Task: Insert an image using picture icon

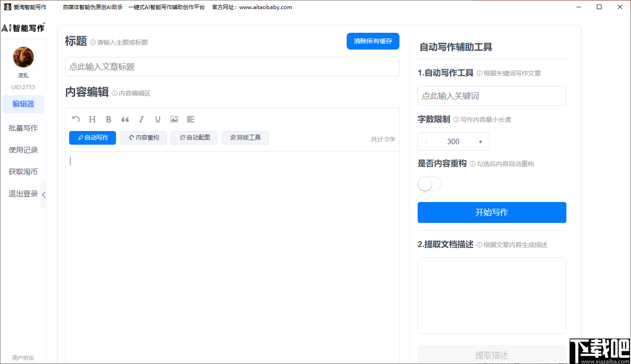Action: pos(174,119)
